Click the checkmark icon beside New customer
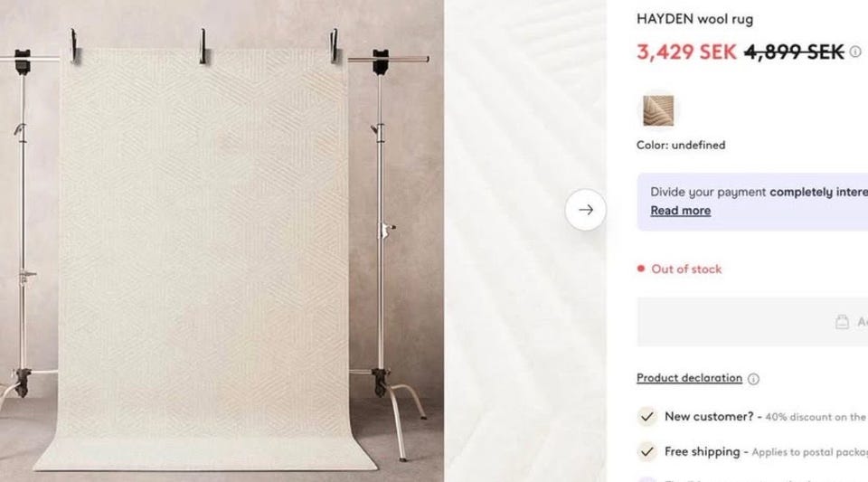The height and width of the screenshot is (482, 868). click(x=647, y=416)
